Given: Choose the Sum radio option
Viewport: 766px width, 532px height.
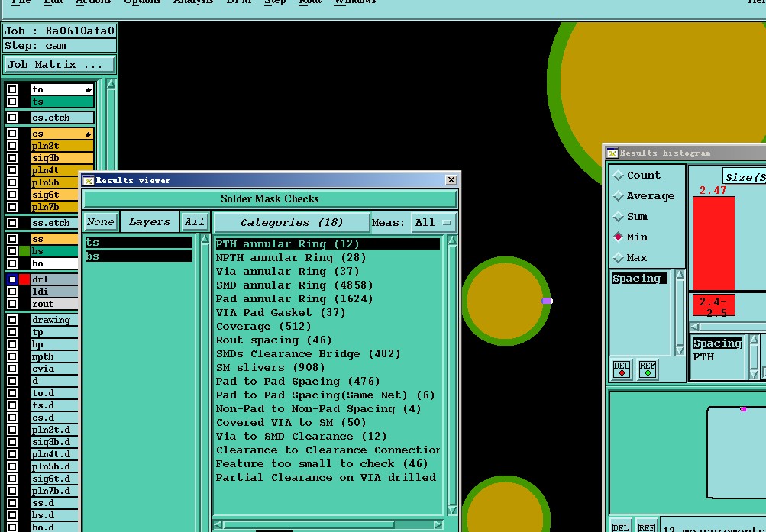Looking at the screenshot, I should pyautogui.click(x=619, y=216).
